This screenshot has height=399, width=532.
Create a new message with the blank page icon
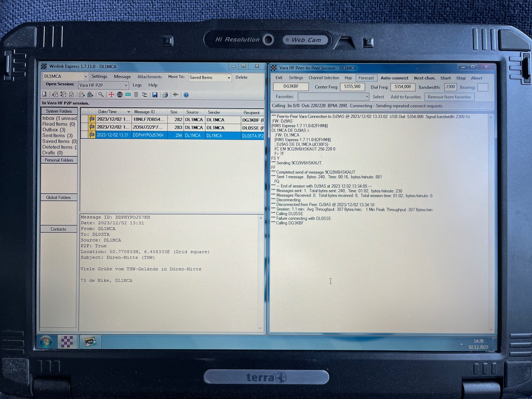tap(44, 94)
